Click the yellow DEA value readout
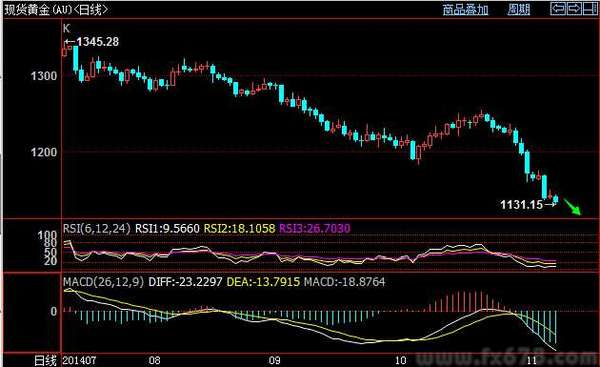 click(x=263, y=282)
